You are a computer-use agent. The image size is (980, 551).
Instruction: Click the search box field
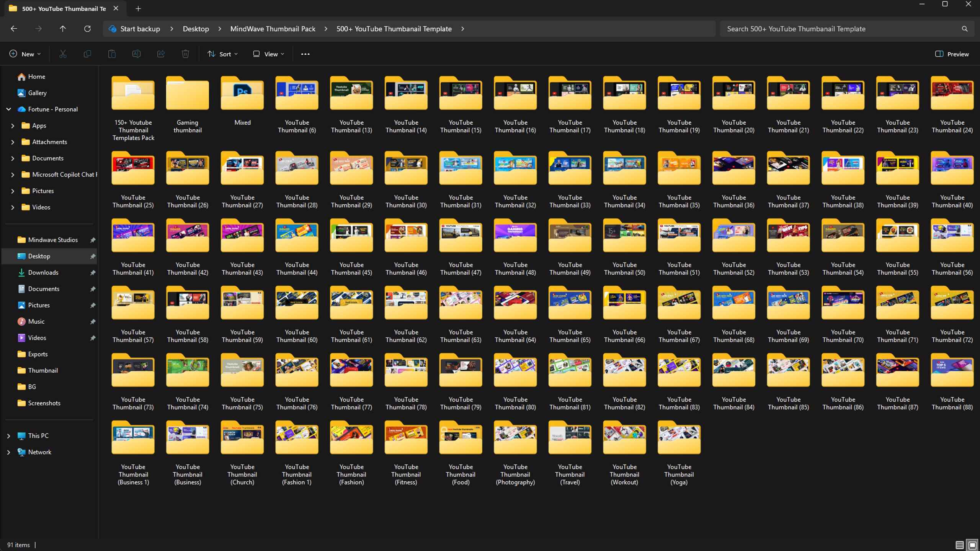tap(847, 29)
